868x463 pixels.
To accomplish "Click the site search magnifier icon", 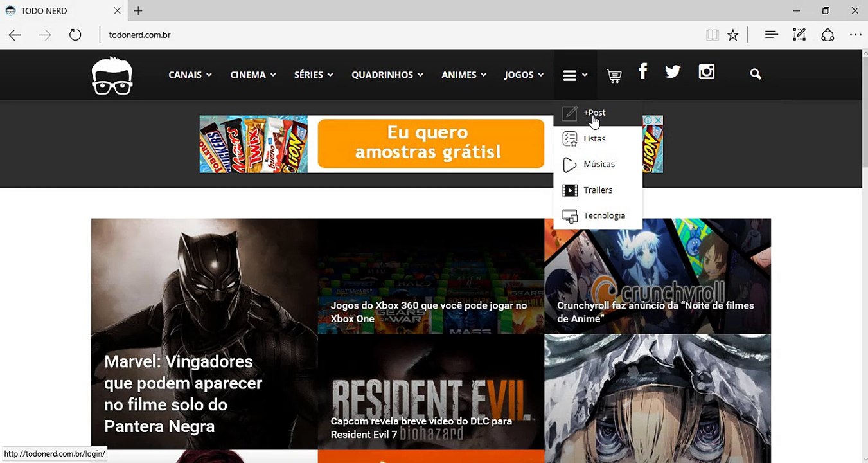I will click(x=756, y=75).
